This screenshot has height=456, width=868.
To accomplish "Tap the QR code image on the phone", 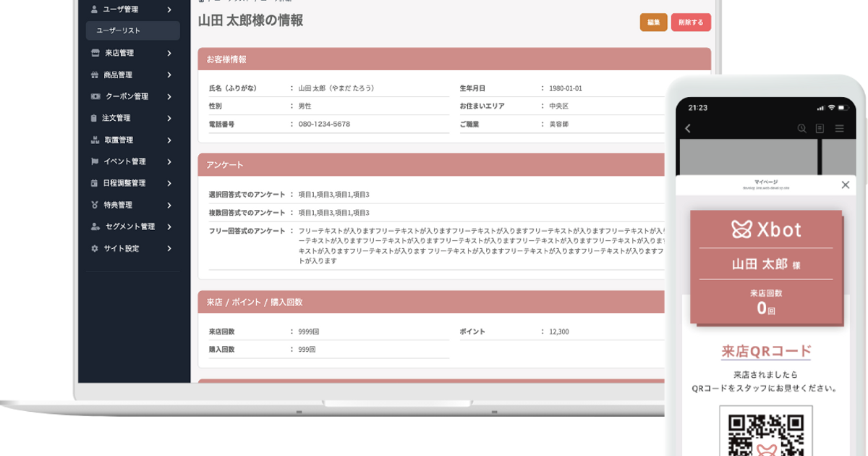I will [766, 432].
